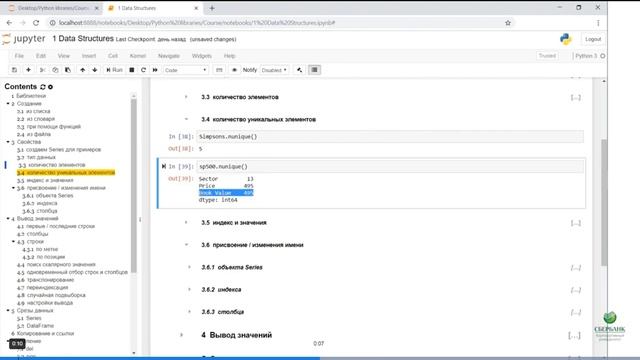Collapse section 5 Срезы данных in contents
Screen dimensions: 640x360
(8, 311)
